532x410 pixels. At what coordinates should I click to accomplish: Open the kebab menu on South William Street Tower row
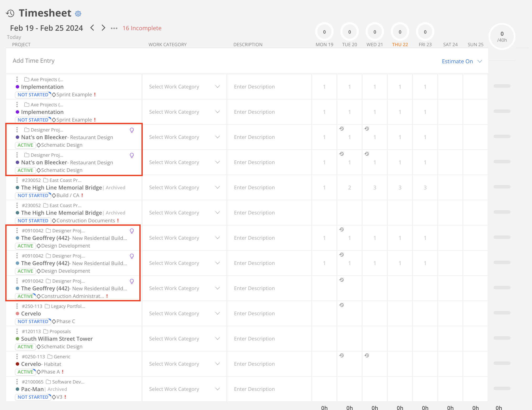[x=17, y=331]
